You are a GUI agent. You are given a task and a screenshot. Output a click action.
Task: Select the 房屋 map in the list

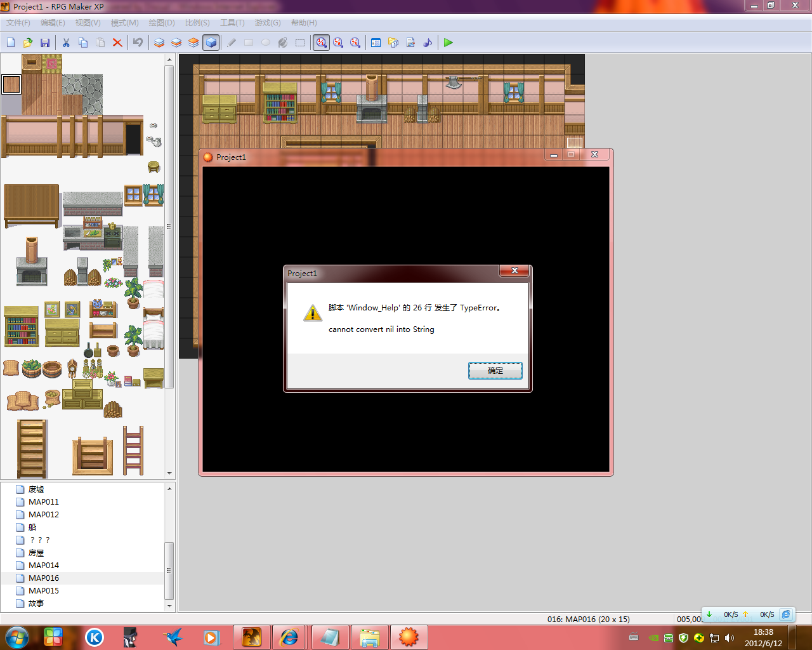[x=36, y=553]
